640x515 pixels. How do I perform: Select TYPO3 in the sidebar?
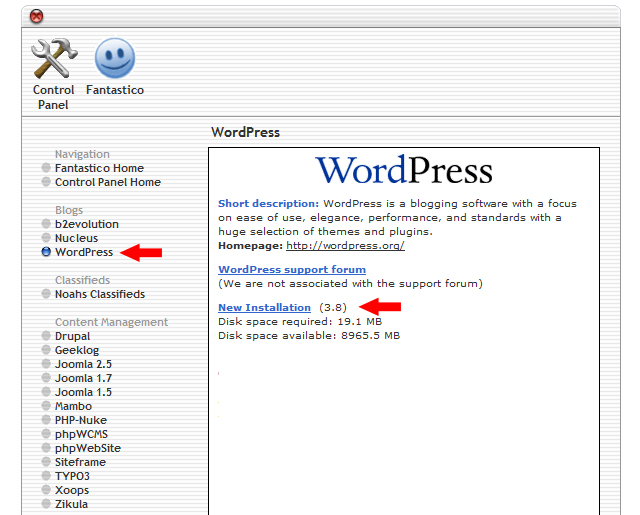72,476
